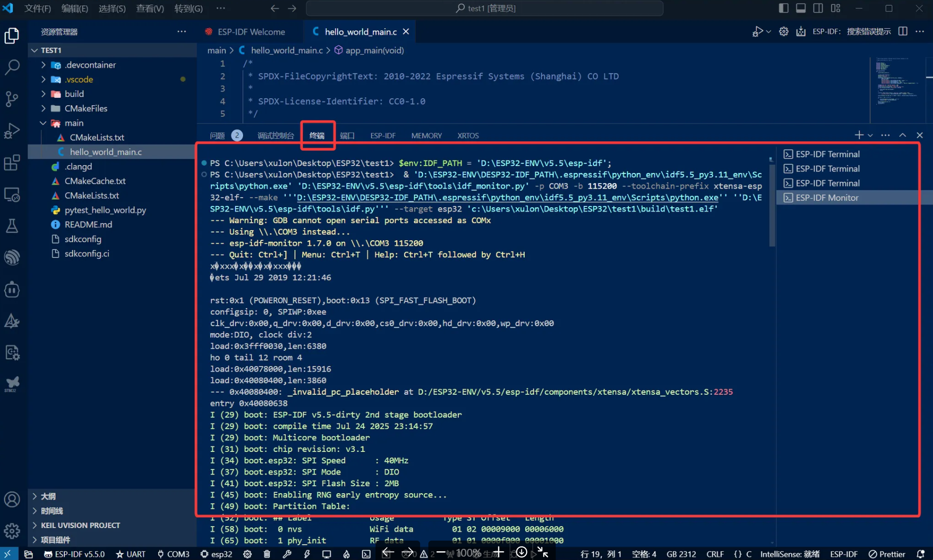Add a new terminal with plus button
Screen dimensions: 933x560
(x=859, y=135)
